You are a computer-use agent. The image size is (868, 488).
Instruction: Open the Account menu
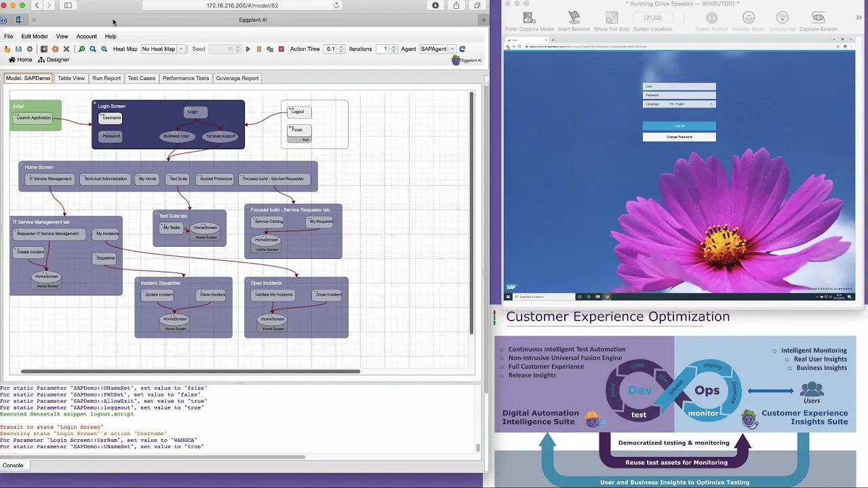tap(86, 37)
